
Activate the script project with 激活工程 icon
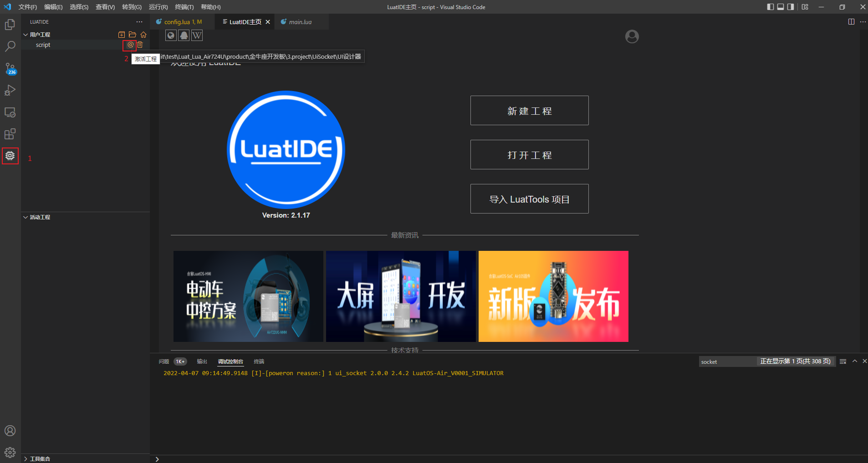[x=130, y=45]
